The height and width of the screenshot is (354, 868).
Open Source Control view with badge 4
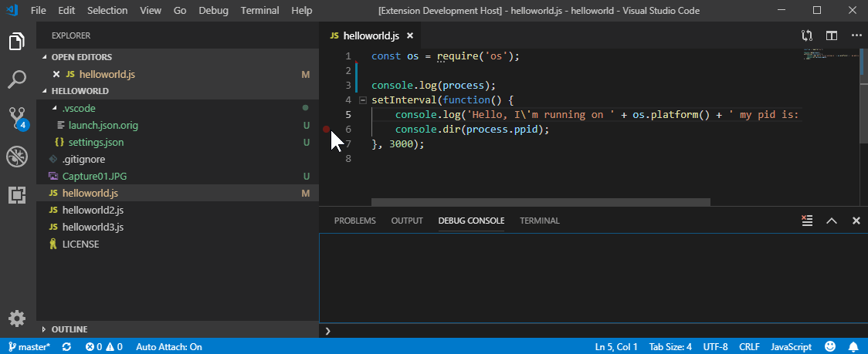click(17, 118)
